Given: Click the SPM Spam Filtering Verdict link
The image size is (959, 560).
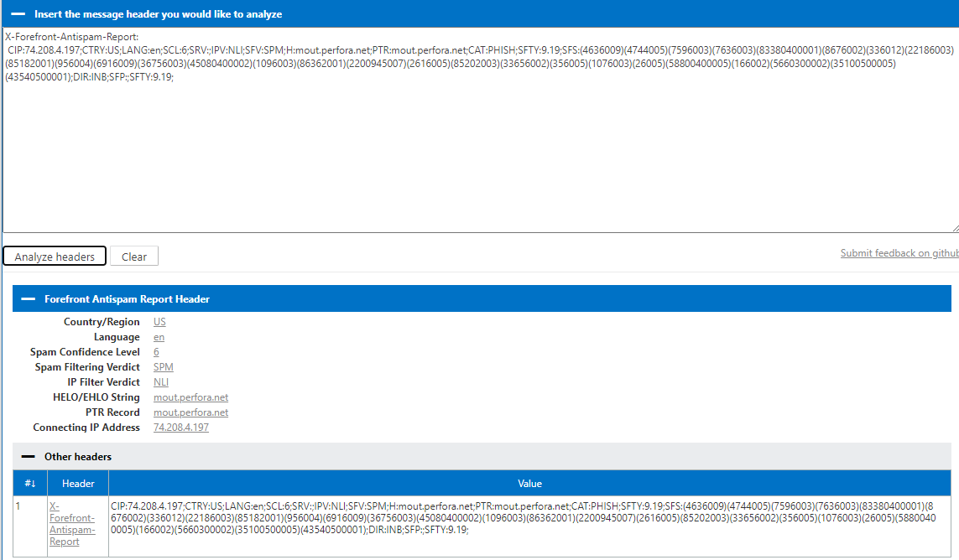Looking at the screenshot, I should (163, 366).
